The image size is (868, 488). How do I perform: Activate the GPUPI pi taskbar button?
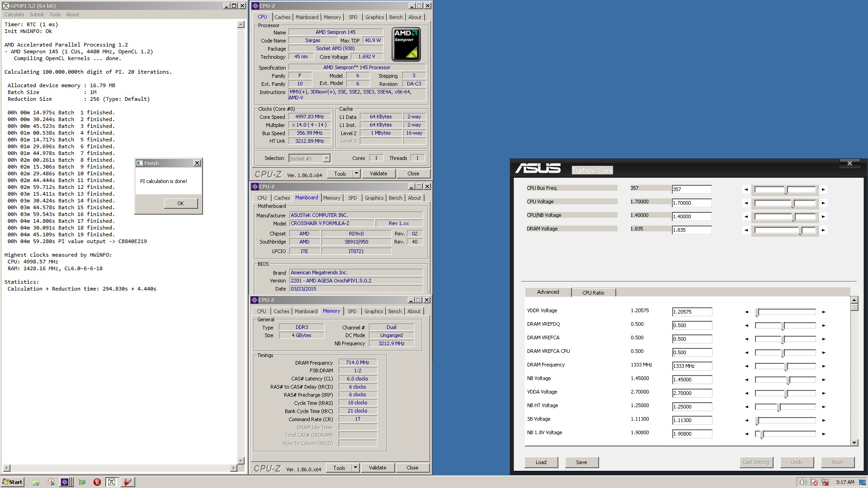click(x=112, y=482)
